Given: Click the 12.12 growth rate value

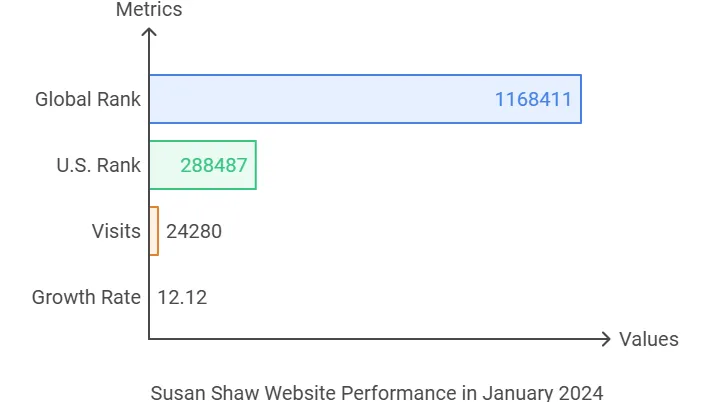Looking at the screenshot, I should coord(182,298).
